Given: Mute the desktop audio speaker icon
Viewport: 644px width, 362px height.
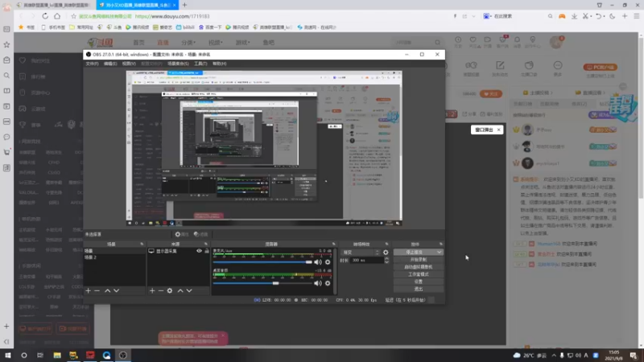Looking at the screenshot, I should [318, 283].
